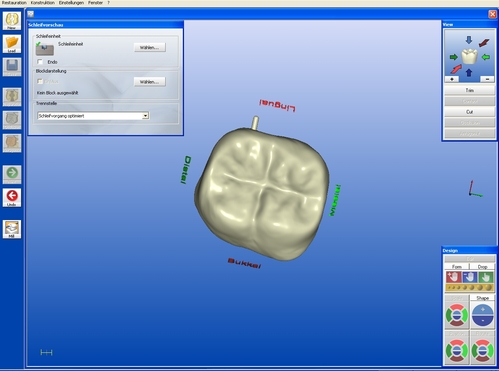Select the green pointing hand smooth tool
Viewport: 499px width, 371px height.
(486, 277)
